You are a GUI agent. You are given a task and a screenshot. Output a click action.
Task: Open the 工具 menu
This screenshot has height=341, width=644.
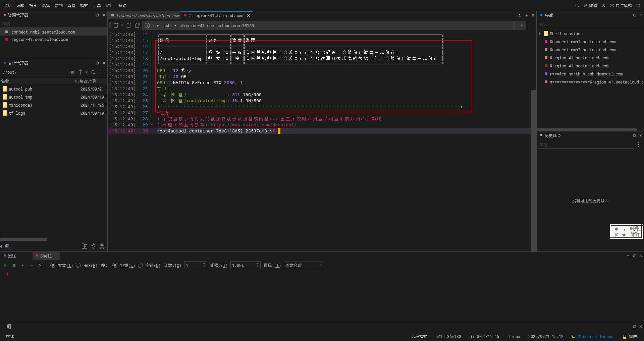coord(97,5)
